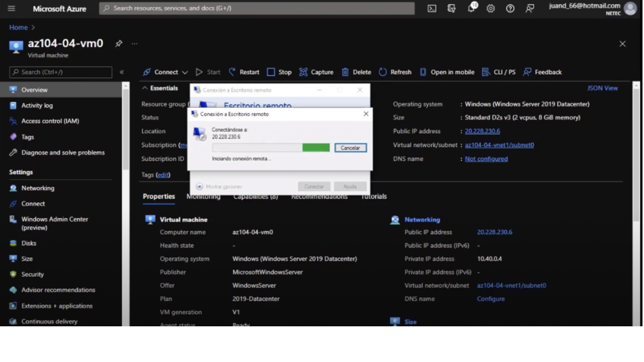Click Cancelar in the remote desktop dialog
Image resolution: width=644 pixels, height=362 pixels.
coord(350,148)
